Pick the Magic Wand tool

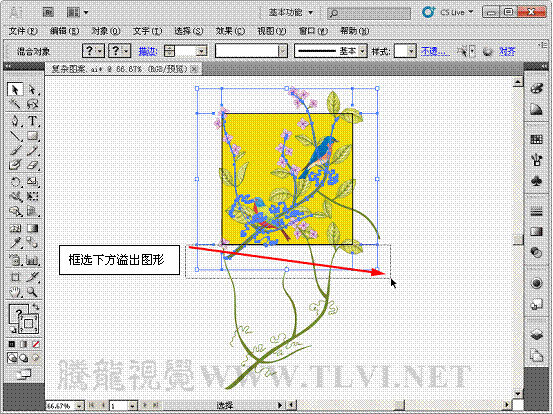point(15,104)
